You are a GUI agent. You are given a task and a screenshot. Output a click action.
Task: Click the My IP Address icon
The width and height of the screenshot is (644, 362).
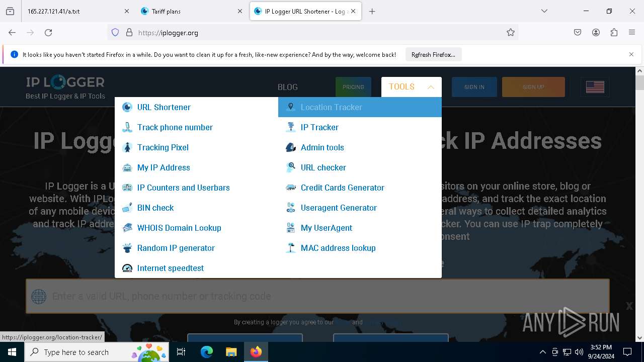click(x=127, y=167)
